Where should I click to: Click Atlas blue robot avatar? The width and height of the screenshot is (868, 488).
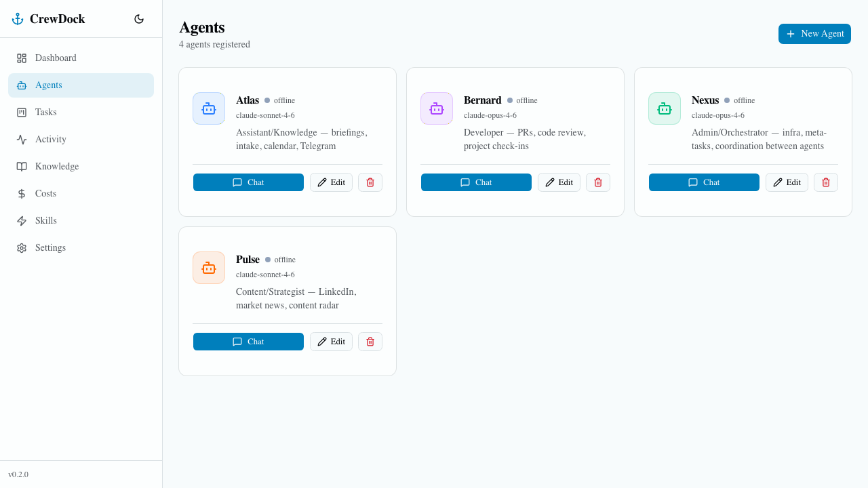(x=209, y=108)
